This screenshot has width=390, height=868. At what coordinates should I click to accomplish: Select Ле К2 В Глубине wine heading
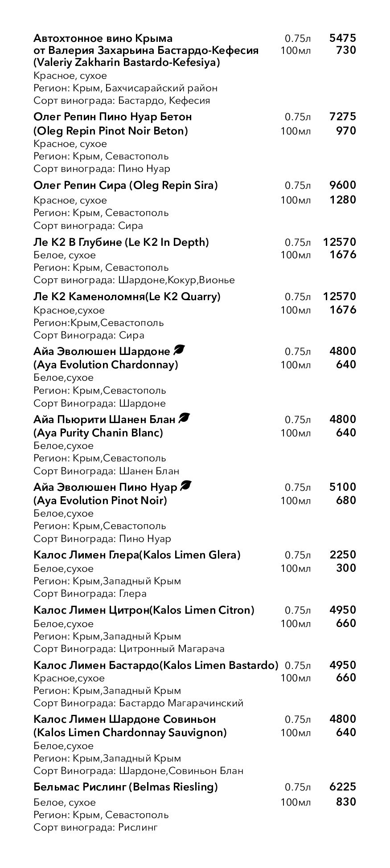click(121, 242)
